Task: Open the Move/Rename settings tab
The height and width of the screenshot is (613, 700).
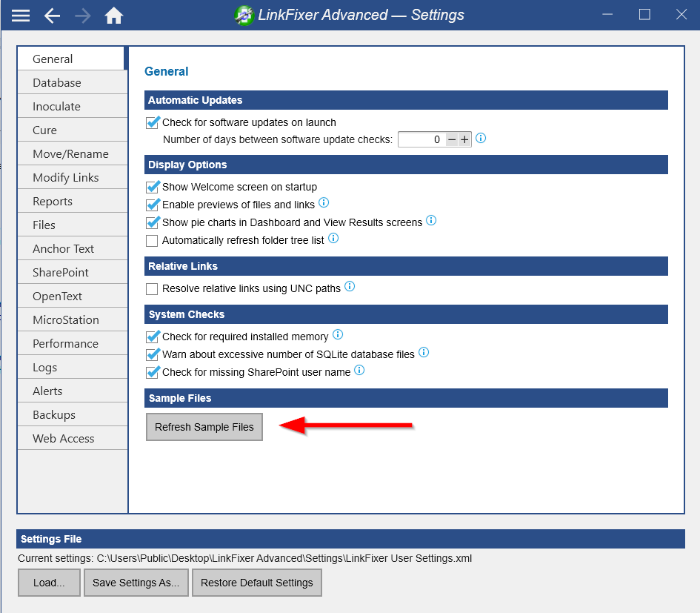Action: point(73,153)
